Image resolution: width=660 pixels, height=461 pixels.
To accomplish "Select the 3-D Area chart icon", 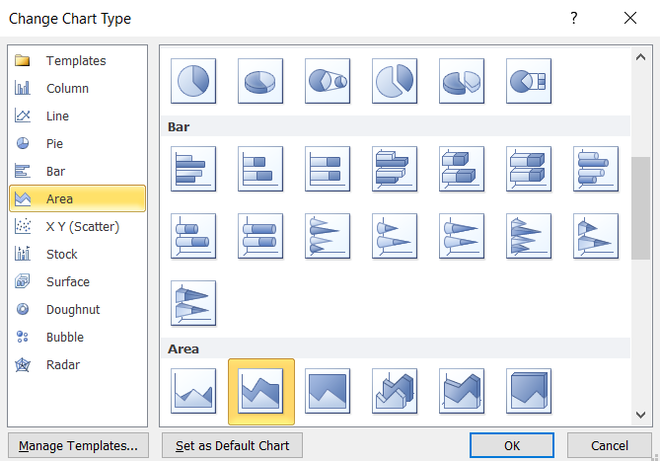I will (x=394, y=391).
